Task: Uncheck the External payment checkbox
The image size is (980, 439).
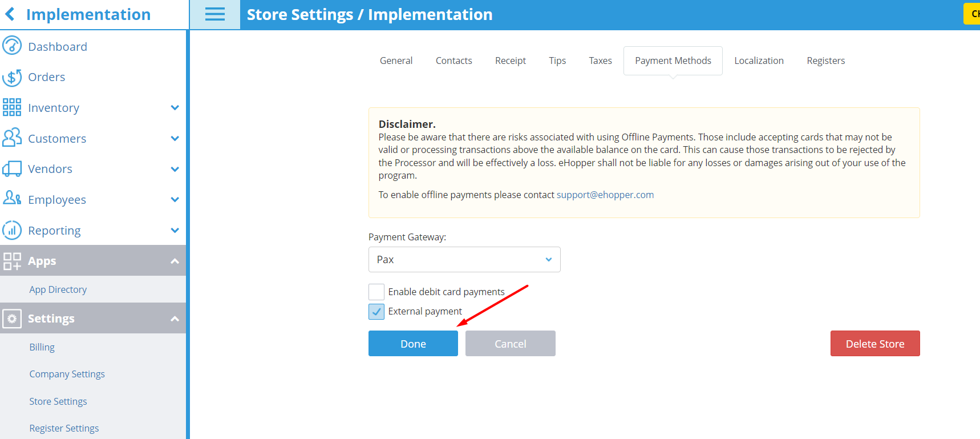Action: 376,311
